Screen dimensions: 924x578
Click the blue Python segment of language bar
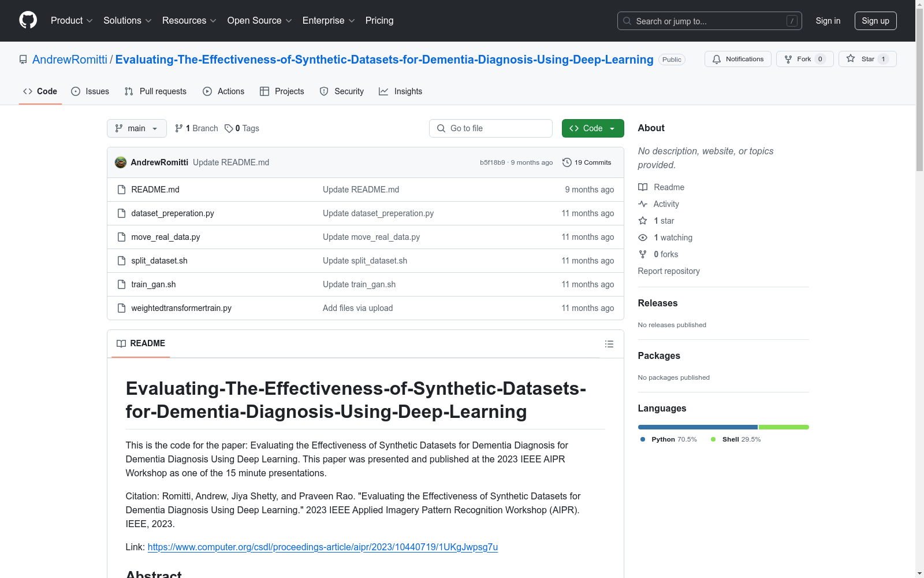coord(698,427)
